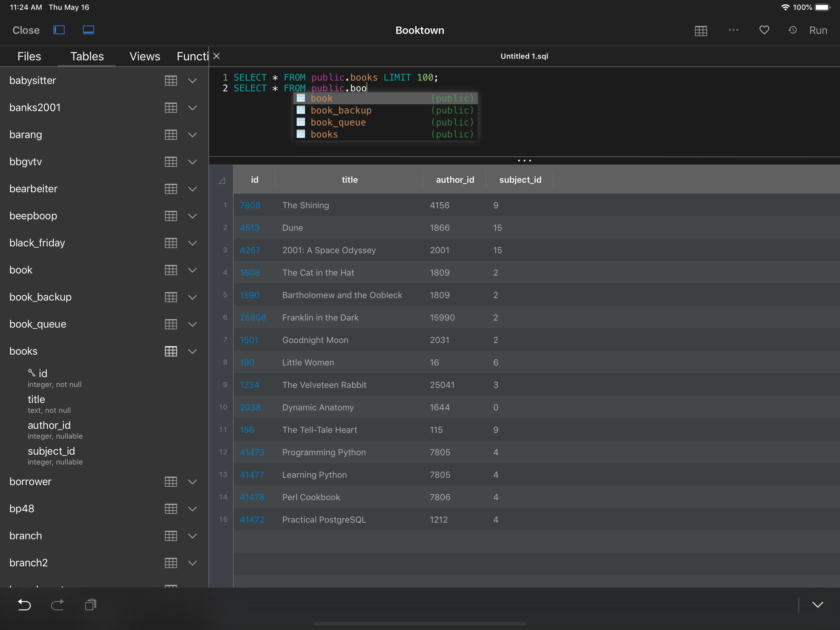This screenshot has height=630, width=840.
Task: Expand the black_friday table chevron
Action: click(x=192, y=243)
